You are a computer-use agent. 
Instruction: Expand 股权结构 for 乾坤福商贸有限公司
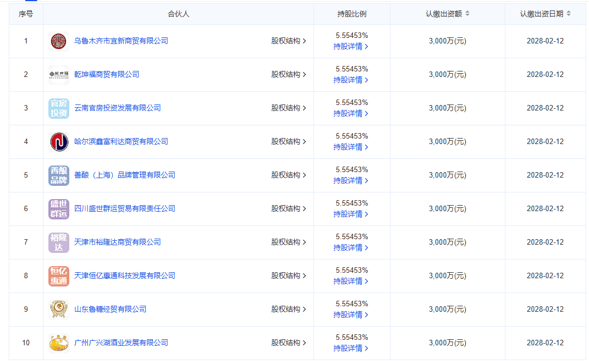289,74
